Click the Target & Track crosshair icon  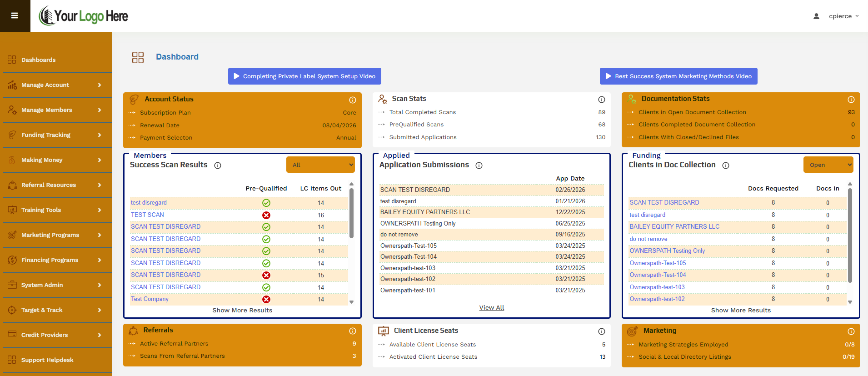[12, 310]
